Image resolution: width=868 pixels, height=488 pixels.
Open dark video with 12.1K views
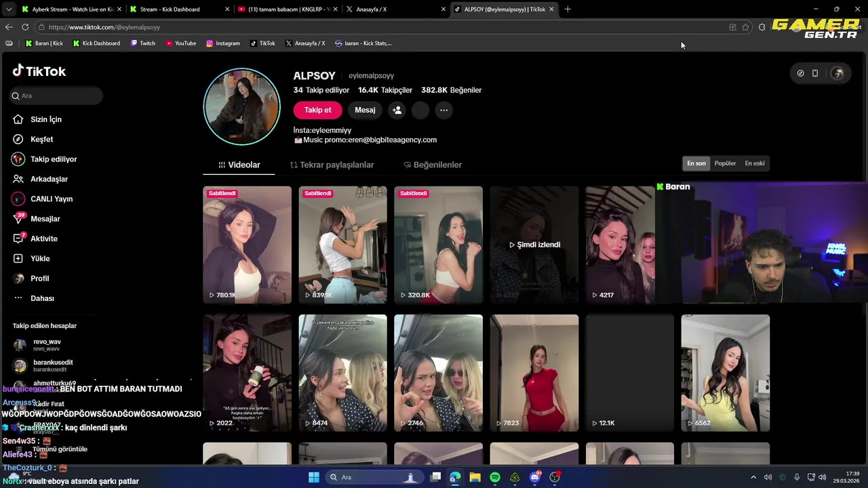630,373
